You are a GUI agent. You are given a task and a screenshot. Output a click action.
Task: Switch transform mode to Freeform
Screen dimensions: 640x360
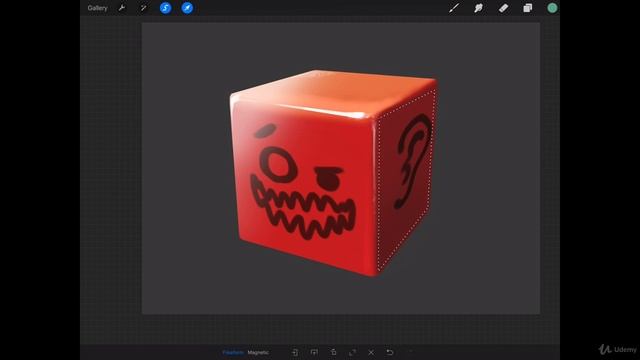pos(233,352)
